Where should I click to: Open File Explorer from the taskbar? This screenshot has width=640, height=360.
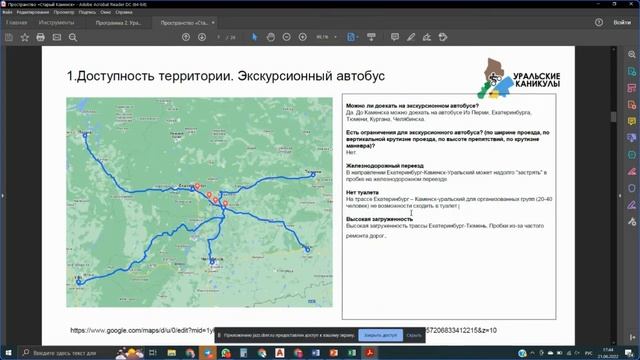click(171, 353)
